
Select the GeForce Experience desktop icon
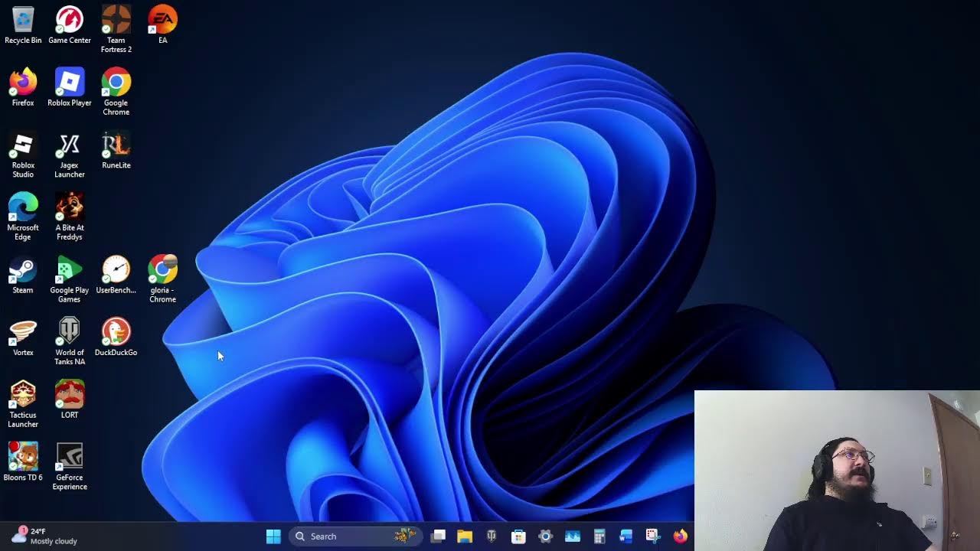tap(70, 468)
